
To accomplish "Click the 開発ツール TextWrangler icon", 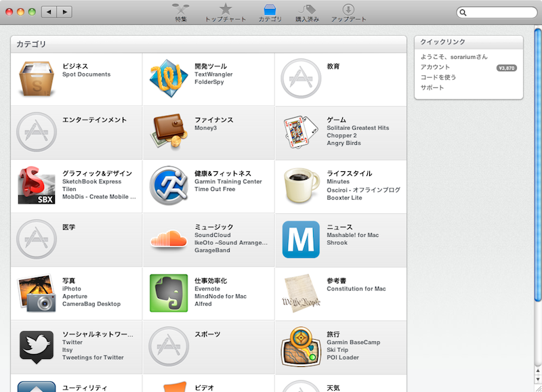I will [169, 78].
